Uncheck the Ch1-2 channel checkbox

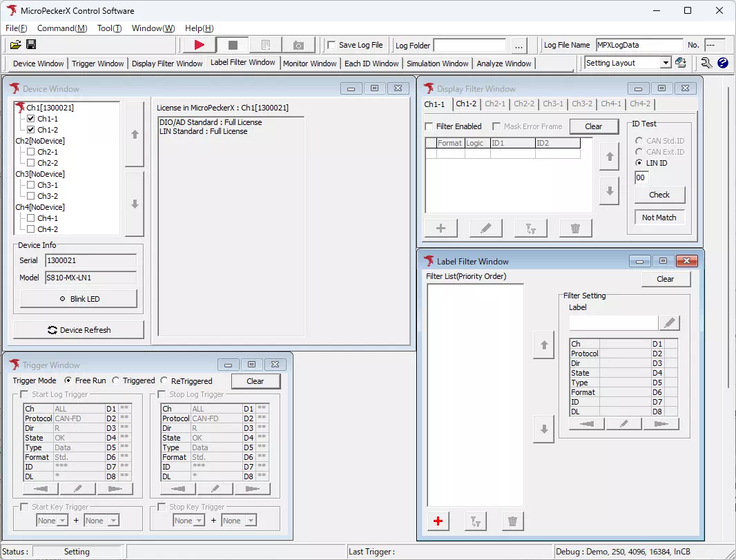(x=30, y=130)
